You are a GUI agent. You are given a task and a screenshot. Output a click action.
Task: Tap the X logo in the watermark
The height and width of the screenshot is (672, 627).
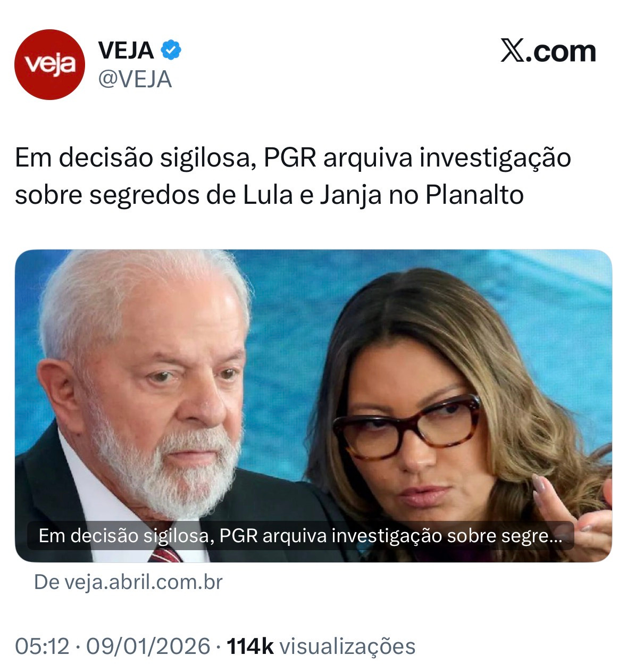512,51
